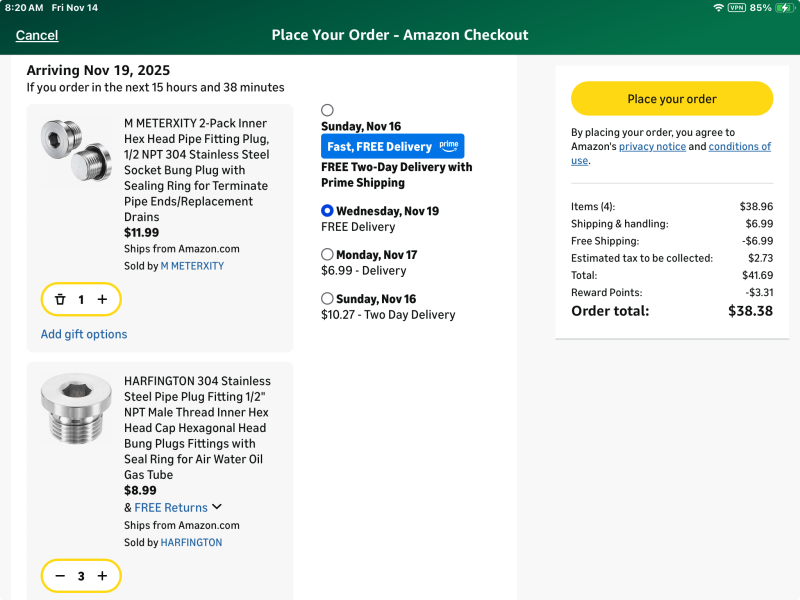Viewport: 800px width, 600px height.
Task: Select Sunday Nov 16 free Prime delivery
Action: click(x=327, y=110)
